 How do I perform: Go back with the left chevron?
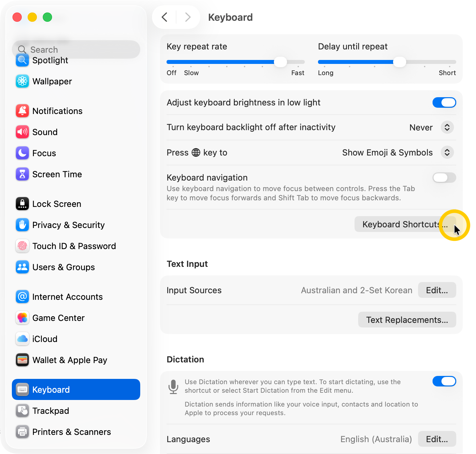click(165, 17)
